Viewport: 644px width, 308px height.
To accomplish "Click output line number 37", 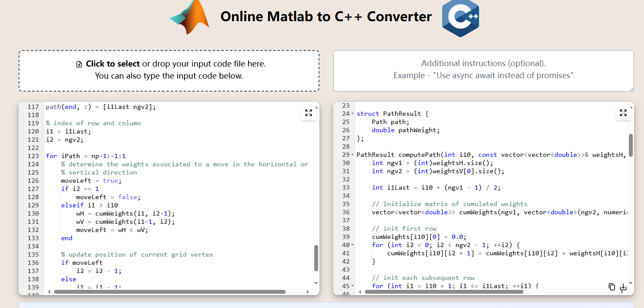I will [x=346, y=220].
